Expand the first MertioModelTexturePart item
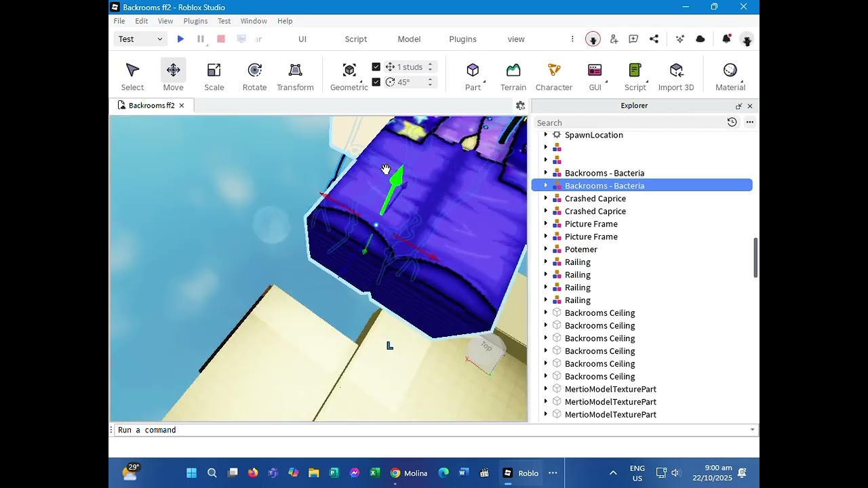Screen dimensions: 868x488 pyautogui.click(x=546, y=389)
